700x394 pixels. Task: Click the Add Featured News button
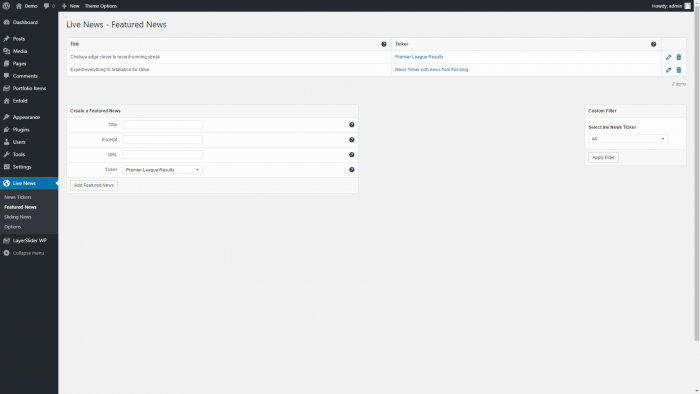(94, 185)
